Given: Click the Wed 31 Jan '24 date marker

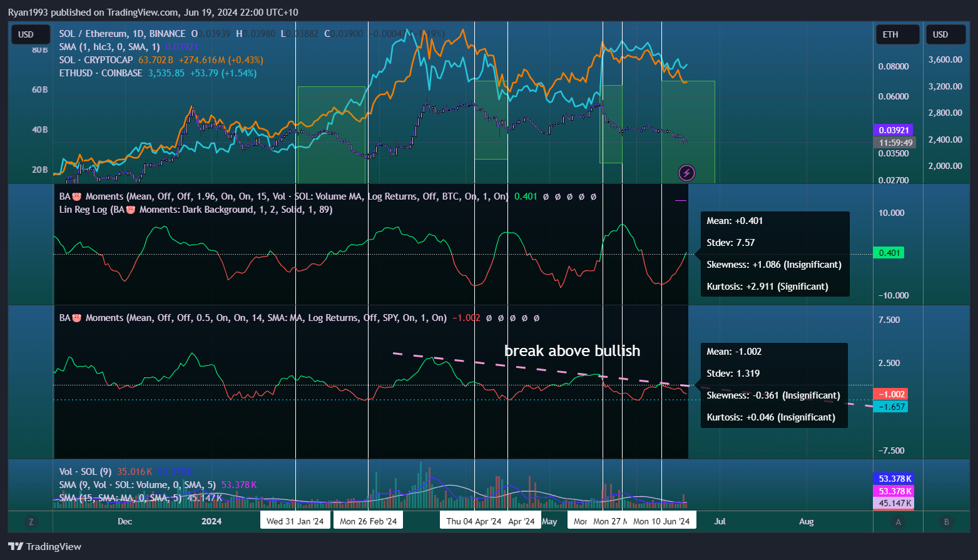Looking at the screenshot, I should (295, 521).
